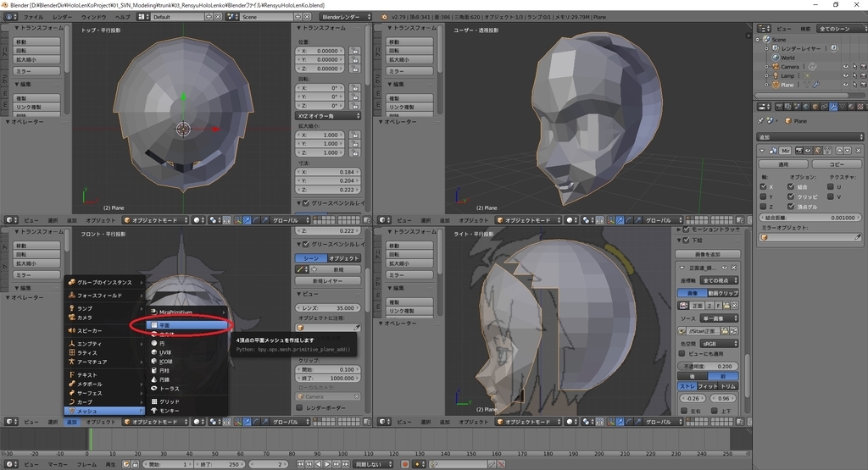This screenshot has height=470, width=868.
Task: Click the 円柱 cylinder icon entry
Action: click(154, 370)
